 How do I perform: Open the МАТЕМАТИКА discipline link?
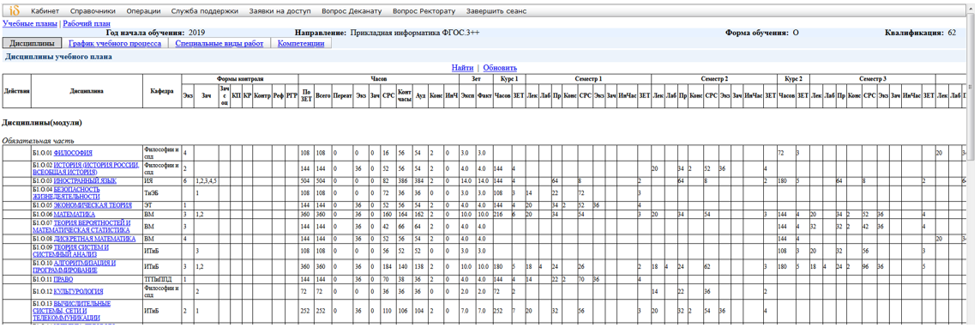click(75, 214)
